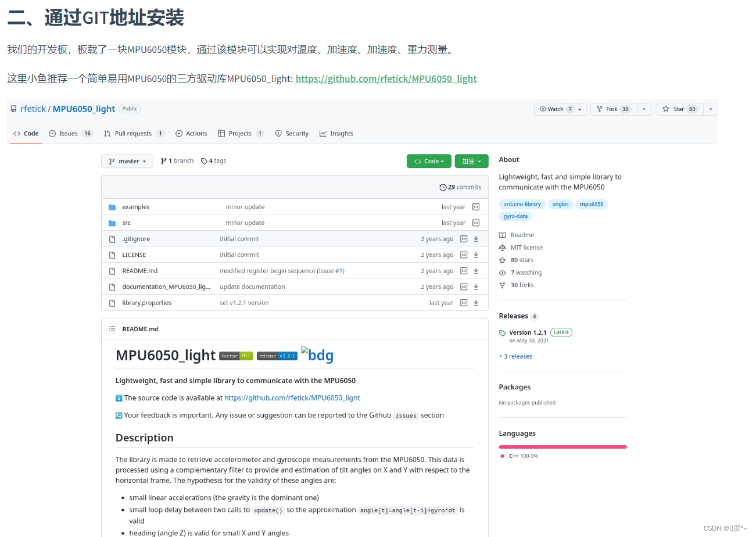756x537 pixels.
Task: Click the release v1.2.1 badge
Action: (277, 356)
